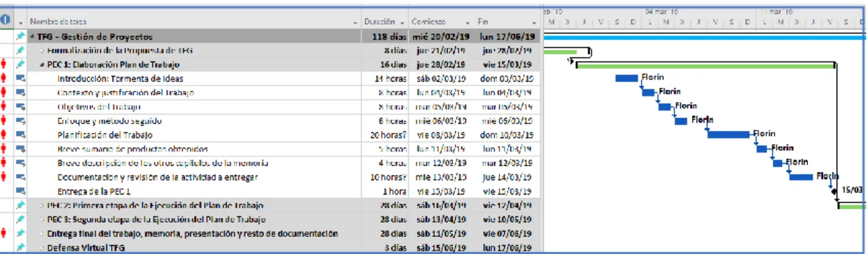
Task: Click the blue Gantt bar for Documentación y revisión
Action: coord(801,177)
